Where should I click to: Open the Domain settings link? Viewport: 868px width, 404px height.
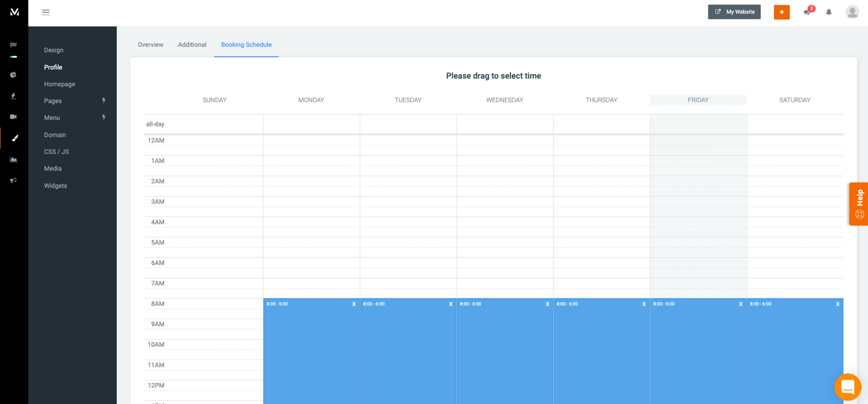point(55,135)
